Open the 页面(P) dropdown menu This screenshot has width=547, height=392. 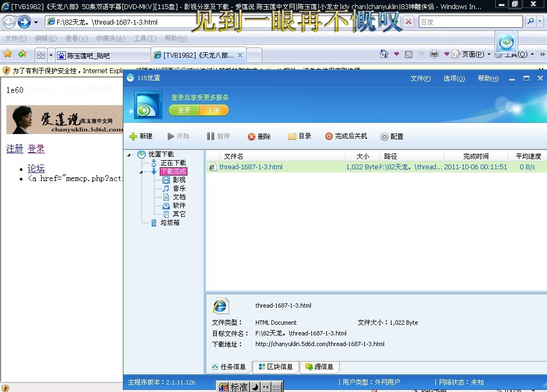coord(472,54)
